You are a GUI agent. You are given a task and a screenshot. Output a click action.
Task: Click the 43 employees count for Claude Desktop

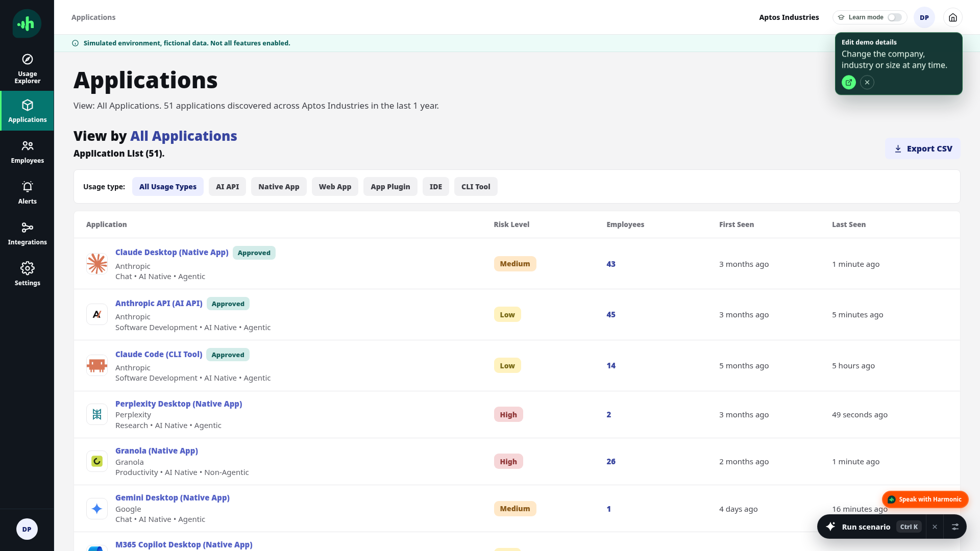pyautogui.click(x=611, y=264)
